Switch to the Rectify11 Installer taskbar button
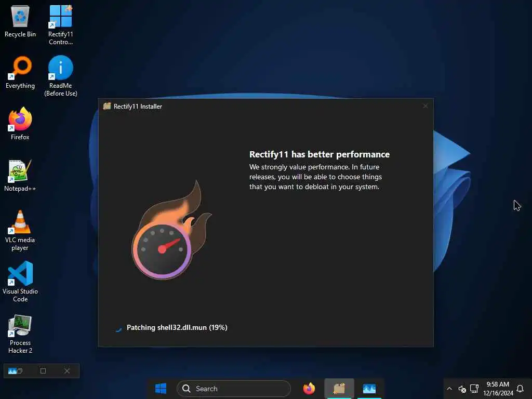 pyautogui.click(x=339, y=389)
